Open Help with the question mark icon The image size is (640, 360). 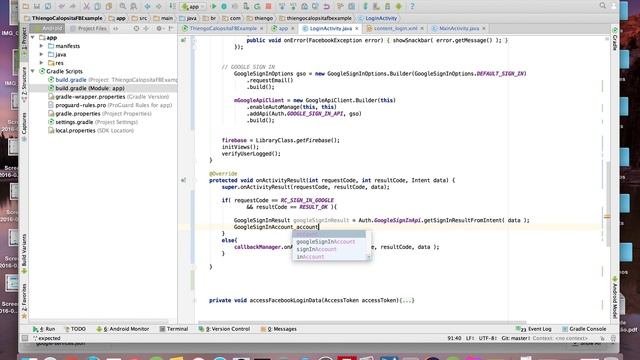tap(412, 6)
